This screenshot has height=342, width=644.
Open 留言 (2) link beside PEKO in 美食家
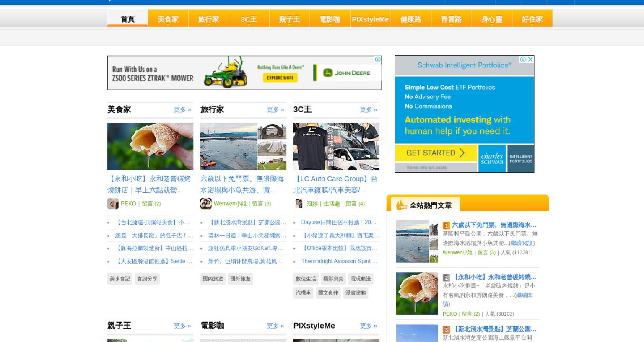151,204
